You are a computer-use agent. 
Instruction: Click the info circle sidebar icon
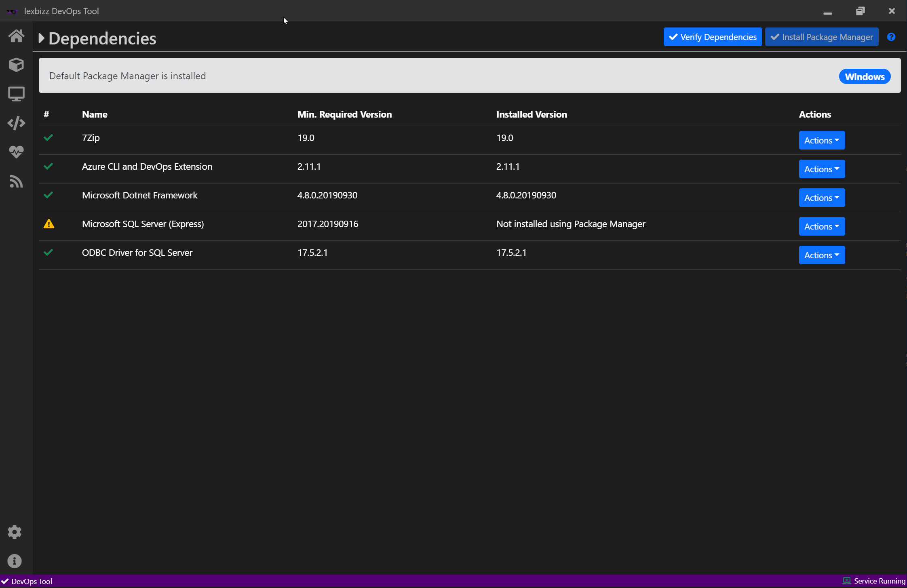tap(15, 561)
